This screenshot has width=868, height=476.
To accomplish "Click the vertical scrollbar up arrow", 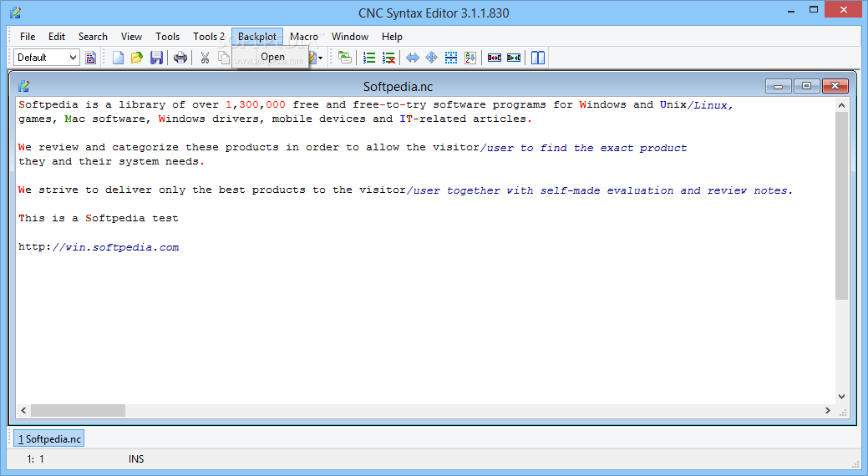I will tap(841, 105).
